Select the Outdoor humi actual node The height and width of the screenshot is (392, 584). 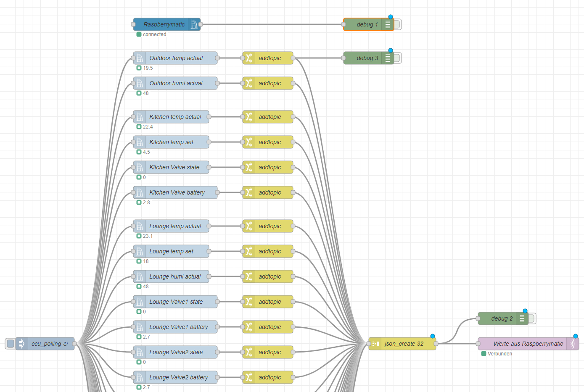tap(176, 83)
